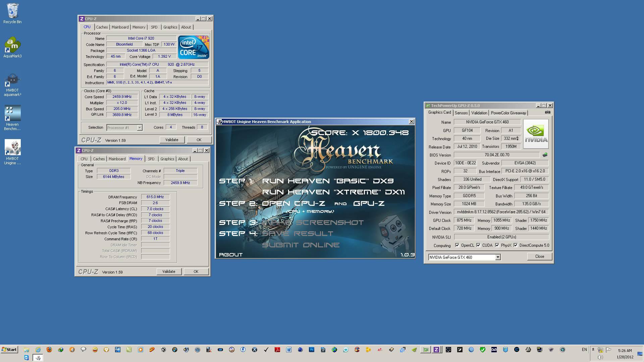Select the Heaven Benchmark desktop shortcut
The width and height of the screenshot is (644, 362).
(12, 118)
